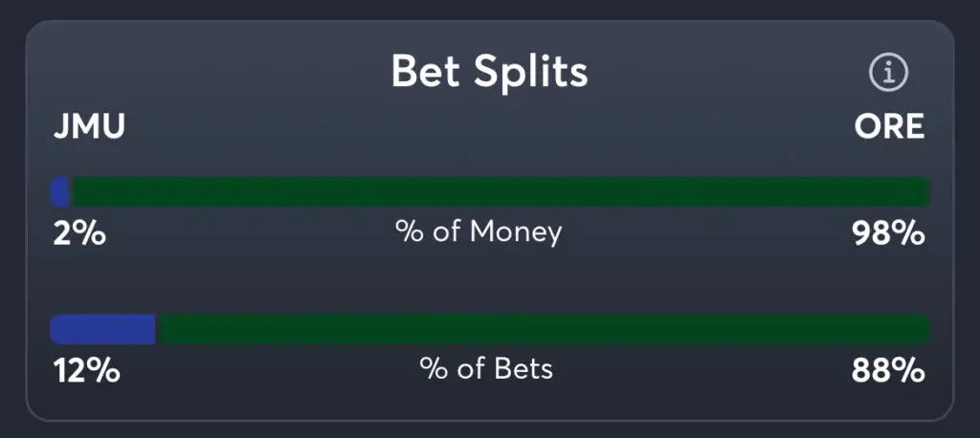This screenshot has height=438, width=980.
Task: Click the blue JMU segment of the bets bar
Action: pos(102,329)
